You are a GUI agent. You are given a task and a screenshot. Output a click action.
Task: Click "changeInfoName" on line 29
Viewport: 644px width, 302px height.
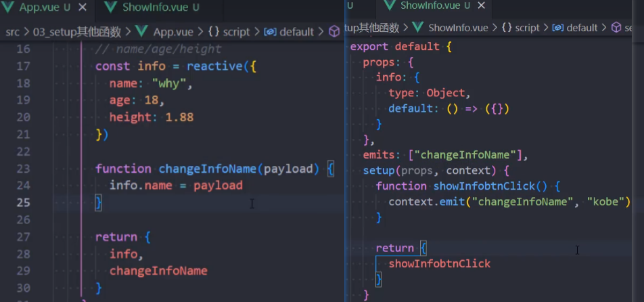coord(158,271)
